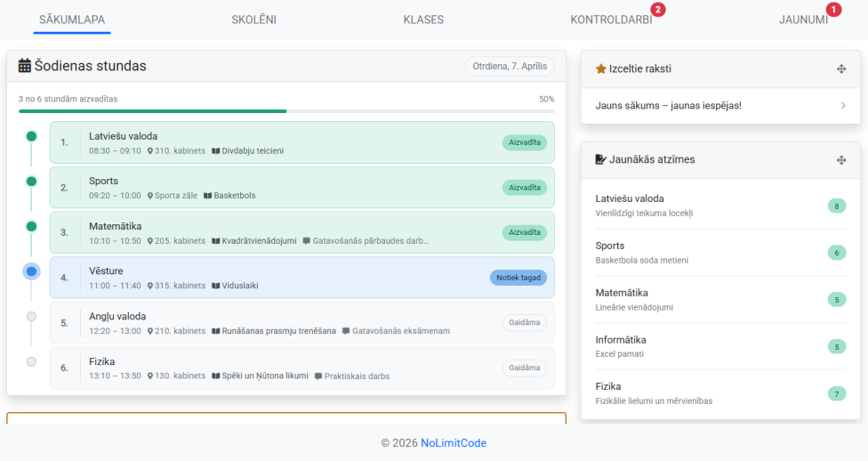Click the location pin icon for 310. kabinets
The image size is (868, 461).
coord(150,151)
